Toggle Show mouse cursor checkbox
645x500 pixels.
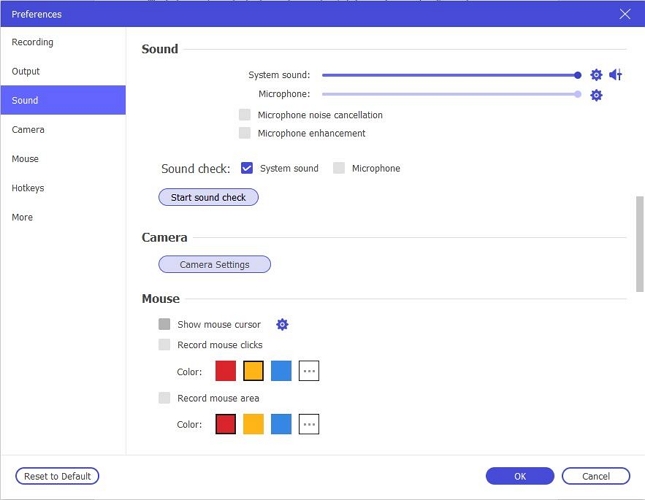tap(164, 325)
